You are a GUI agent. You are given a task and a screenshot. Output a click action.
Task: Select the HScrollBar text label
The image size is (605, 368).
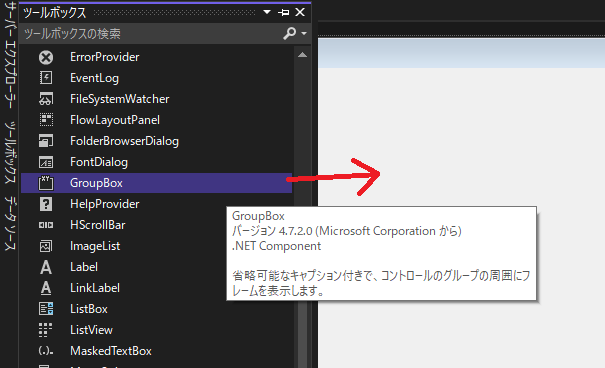tap(98, 225)
